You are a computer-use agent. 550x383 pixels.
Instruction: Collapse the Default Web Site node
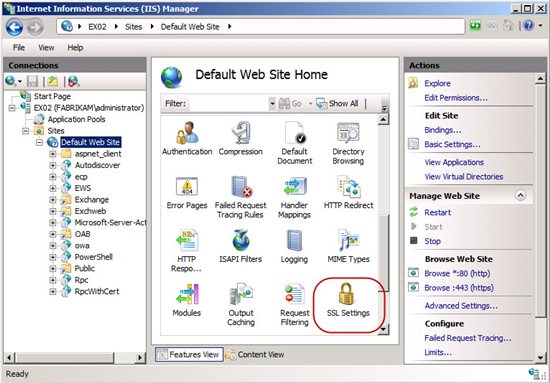[x=39, y=142]
